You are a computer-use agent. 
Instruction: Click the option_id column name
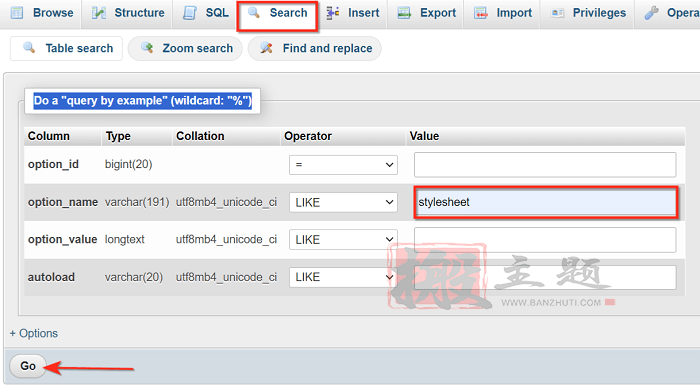[53, 164]
